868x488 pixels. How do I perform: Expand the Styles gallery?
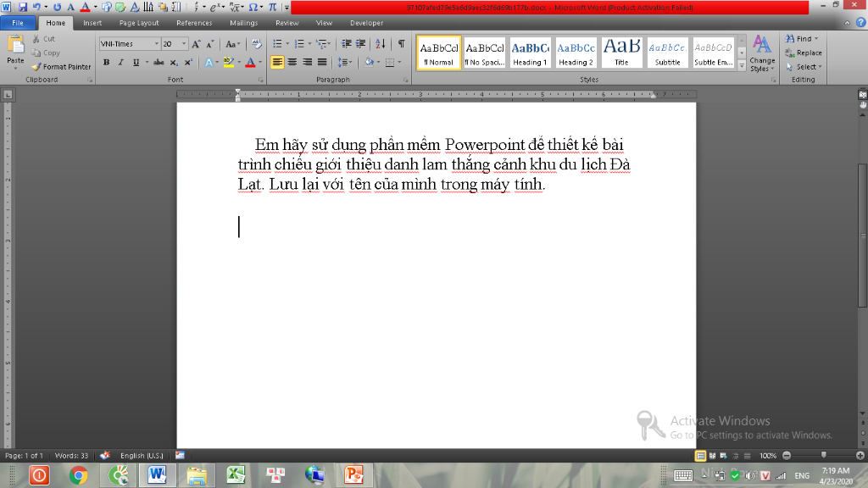742,65
